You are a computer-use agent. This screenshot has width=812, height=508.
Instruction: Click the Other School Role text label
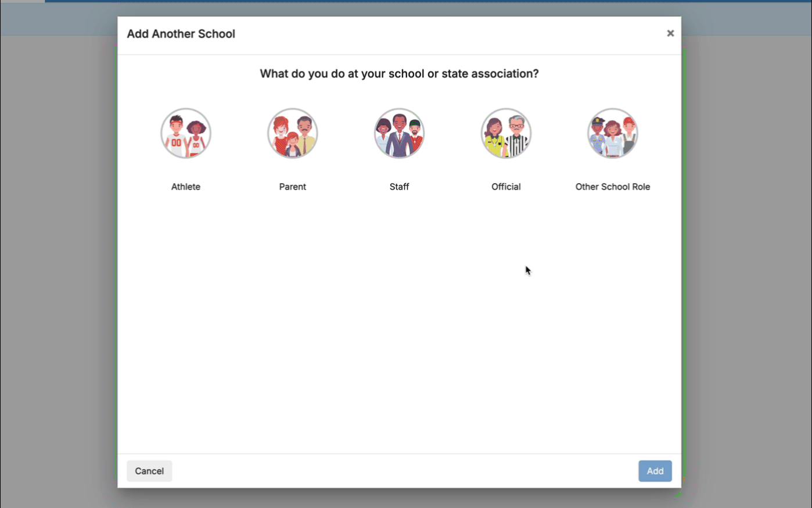point(612,187)
